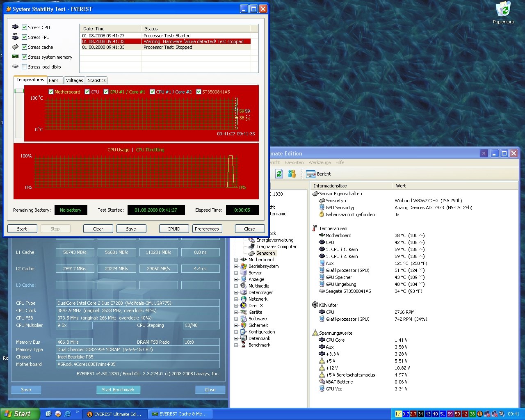Toggle CPU #1 / Core #2 graph checkbox
Screen dimensions: 525x420
153,92
